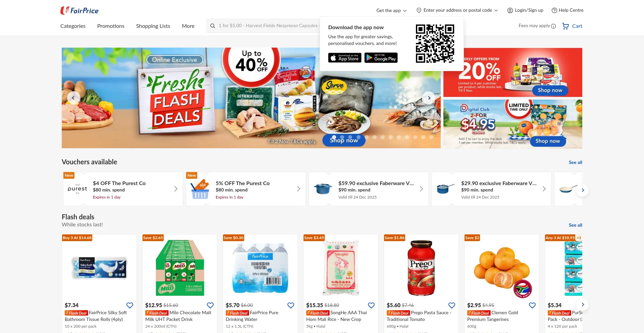Click See all for Vouchers available
The width and height of the screenshot is (644, 333).
click(x=575, y=162)
